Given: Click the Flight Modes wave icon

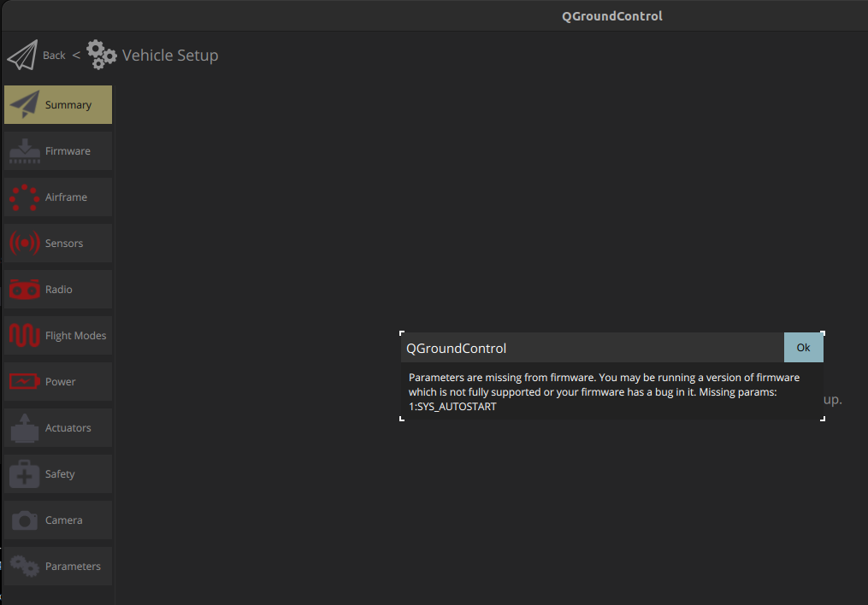Looking at the screenshot, I should 24,335.
